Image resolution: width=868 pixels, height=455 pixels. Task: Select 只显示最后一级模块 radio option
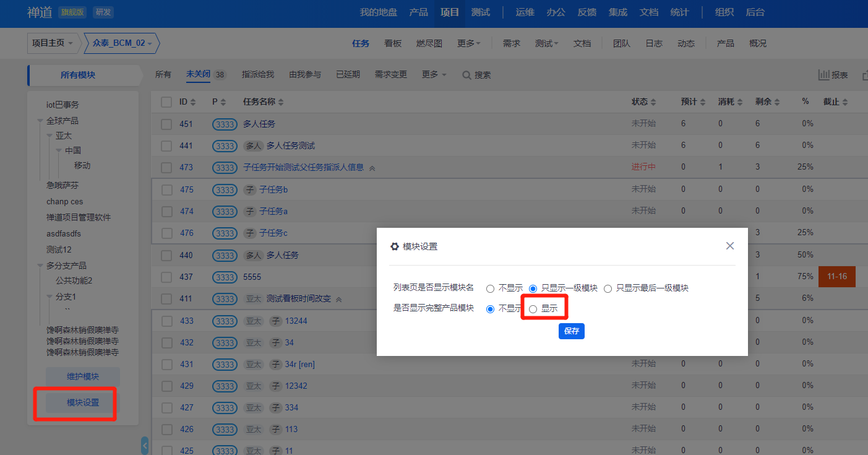608,288
